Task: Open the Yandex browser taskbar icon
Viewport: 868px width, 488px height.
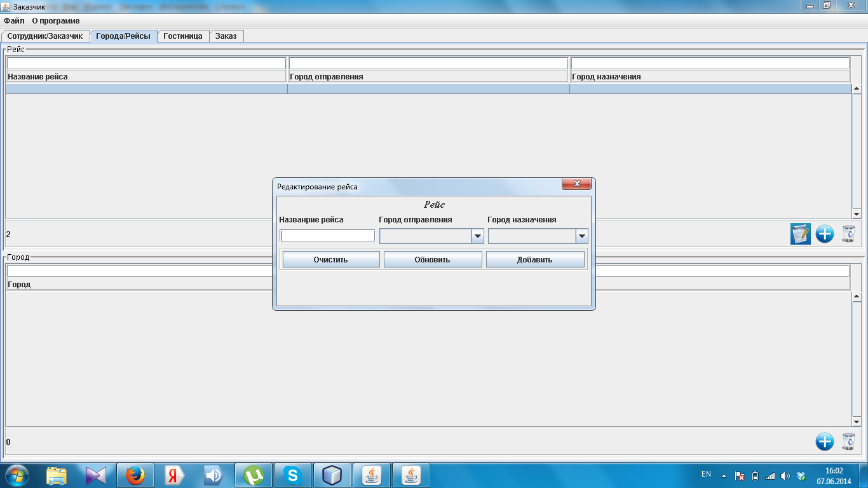Action: (175, 475)
